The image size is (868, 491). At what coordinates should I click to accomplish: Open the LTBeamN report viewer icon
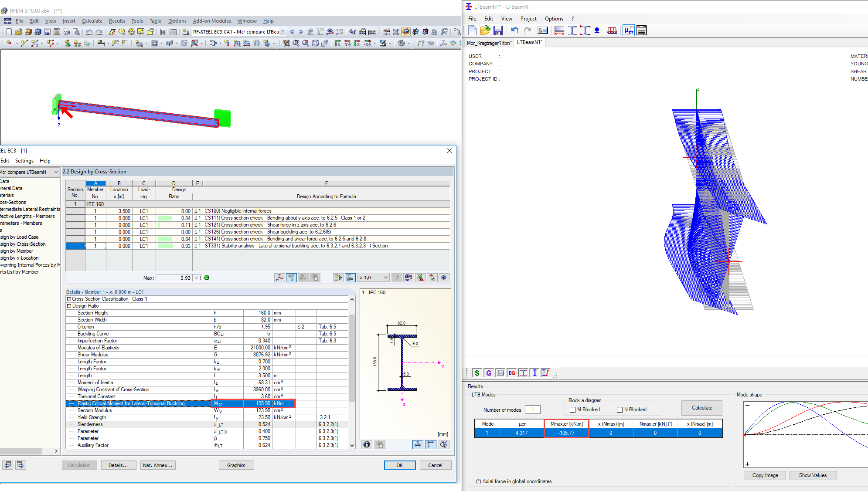(641, 30)
